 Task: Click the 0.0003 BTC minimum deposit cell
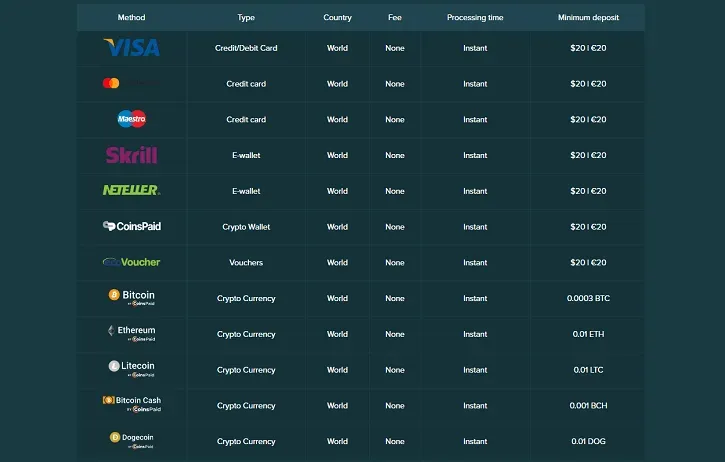588,298
